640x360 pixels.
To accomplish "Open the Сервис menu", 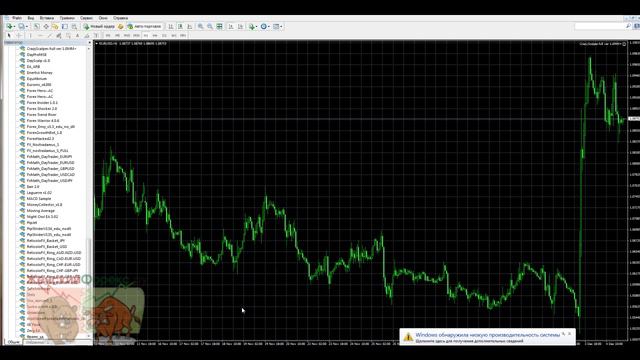I will [87, 18].
